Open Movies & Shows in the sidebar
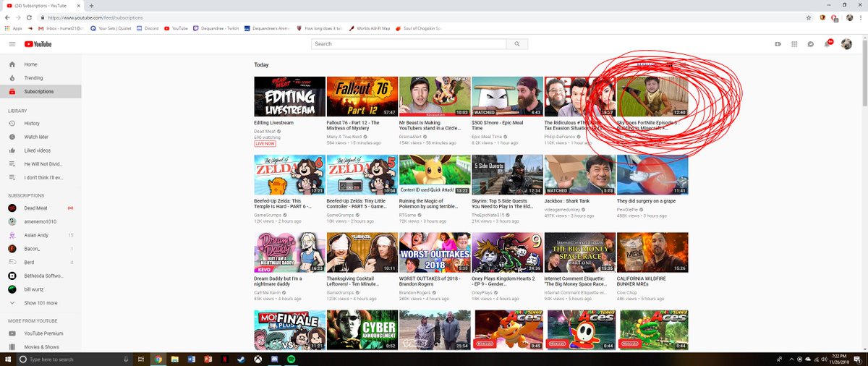 [41, 347]
